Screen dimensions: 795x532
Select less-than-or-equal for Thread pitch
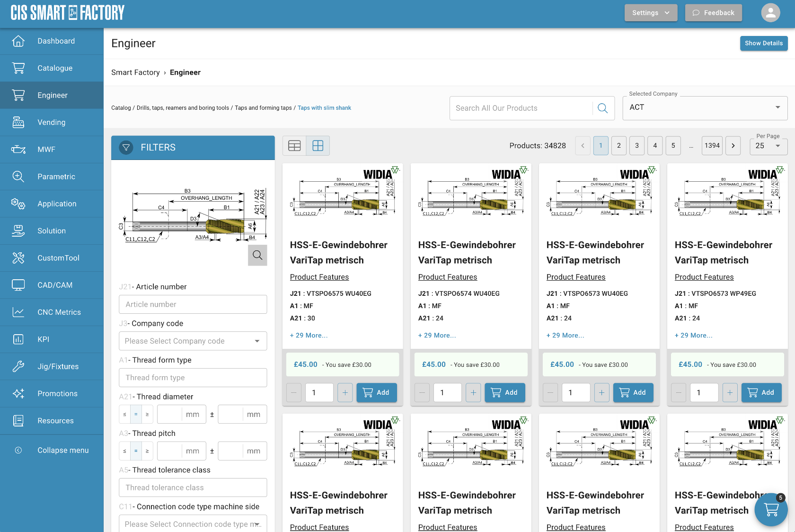[124, 451]
